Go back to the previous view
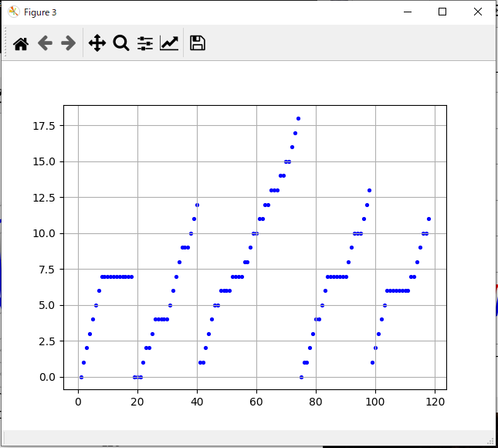This screenshot has width=498, height=448. pyautogui.click(x=45, y=43)
